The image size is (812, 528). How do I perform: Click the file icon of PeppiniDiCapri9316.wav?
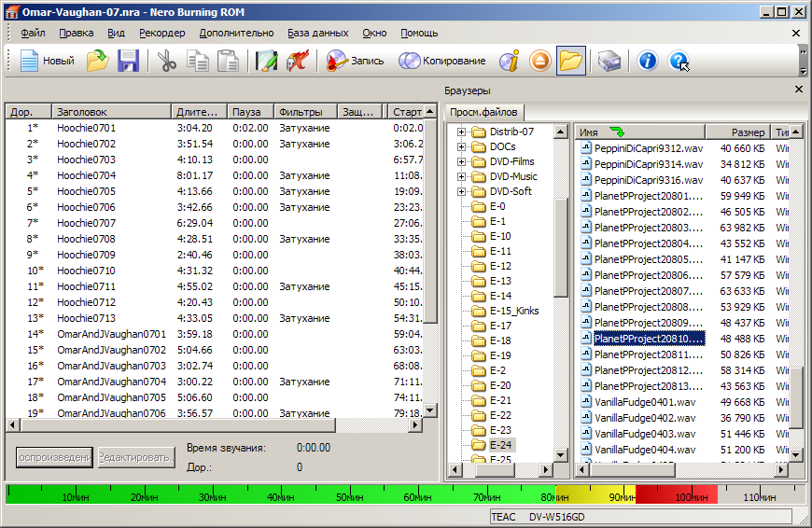coord(586,180)
